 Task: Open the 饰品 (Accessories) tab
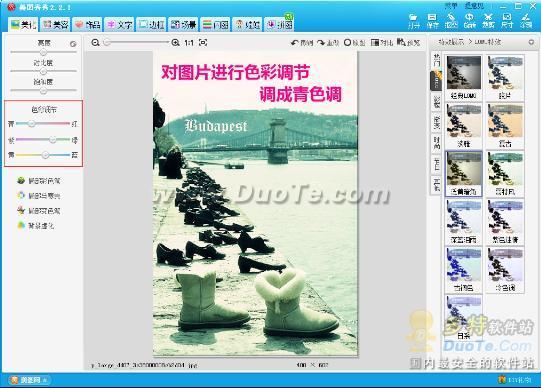coord(88,24)
